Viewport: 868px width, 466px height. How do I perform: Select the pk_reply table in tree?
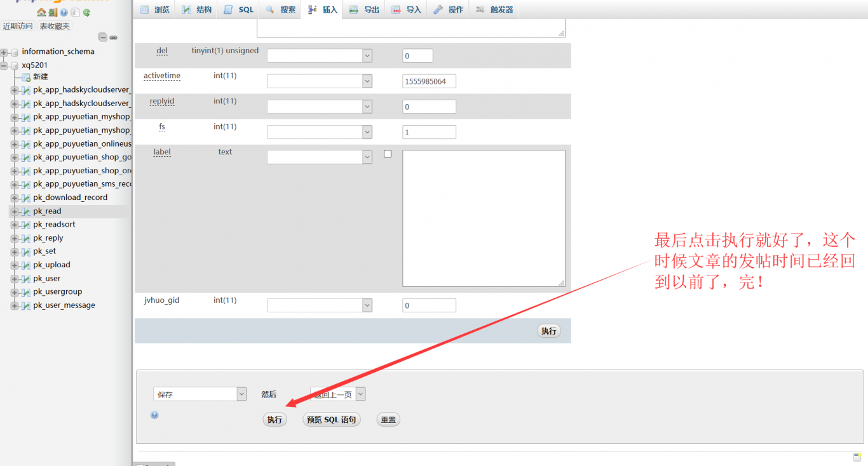[x=48, y=238]
